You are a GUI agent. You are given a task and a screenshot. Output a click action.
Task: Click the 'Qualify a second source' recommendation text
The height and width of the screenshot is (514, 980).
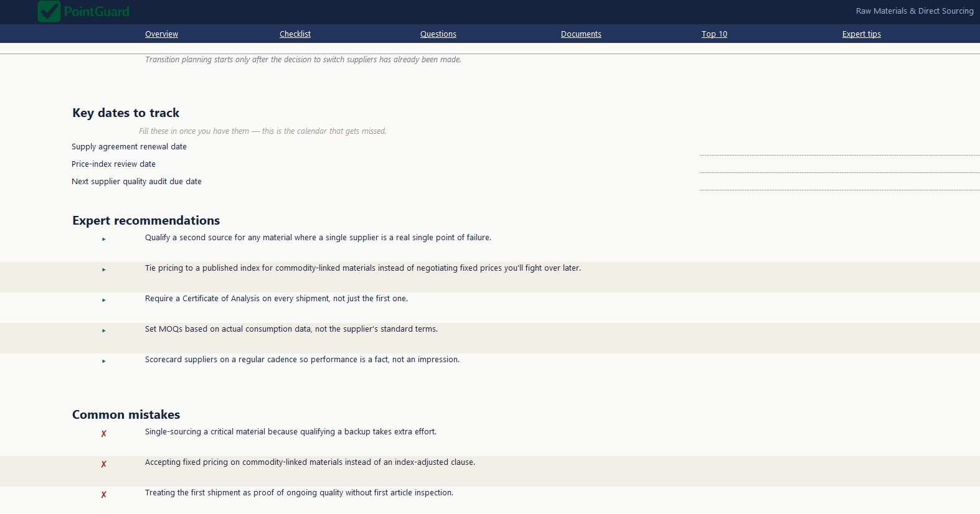click(x=318, y=238)
